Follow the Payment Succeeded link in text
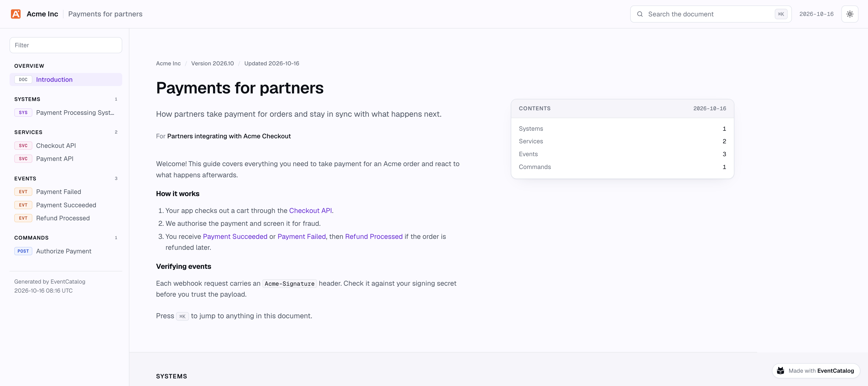The height and width of the screenshot is (386, 868). (x=235, y=236)
